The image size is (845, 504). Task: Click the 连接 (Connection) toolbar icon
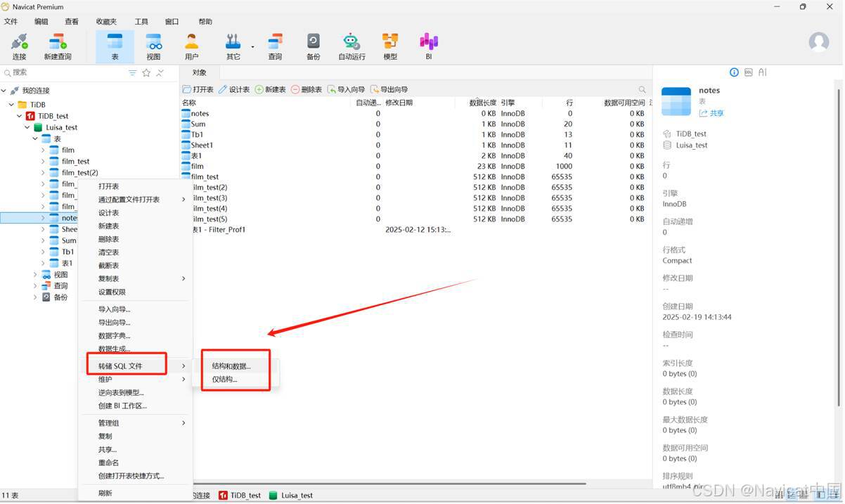19,46
